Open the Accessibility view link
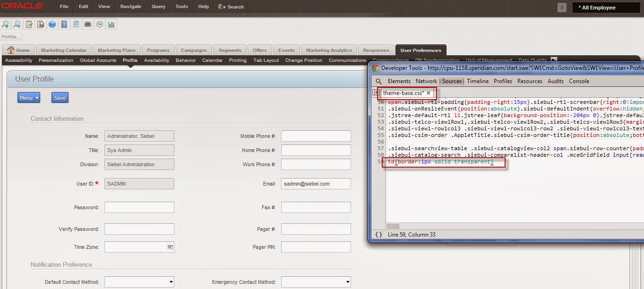 19,60
